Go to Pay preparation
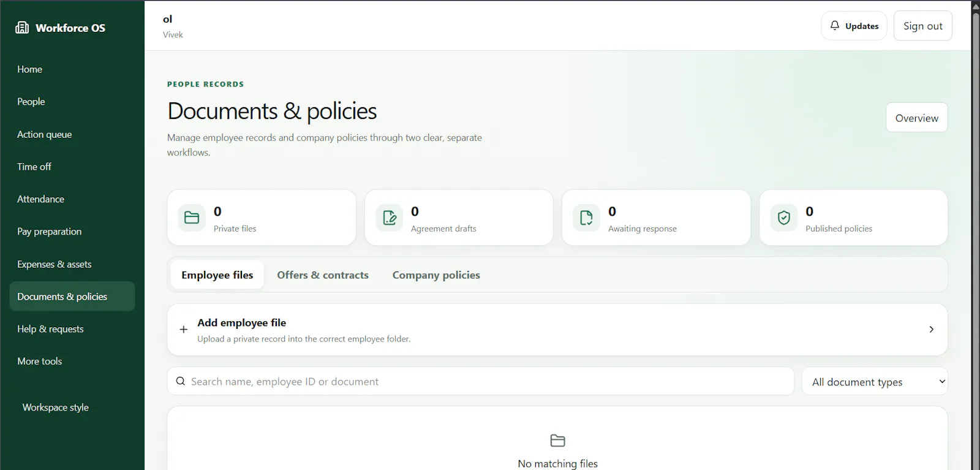980x470 pixels. click(x=72, y=232)
